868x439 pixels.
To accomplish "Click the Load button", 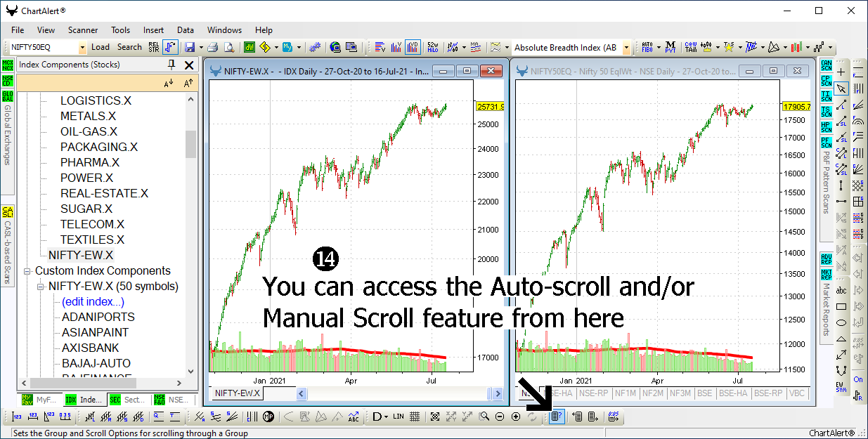I will pos(101,47).
